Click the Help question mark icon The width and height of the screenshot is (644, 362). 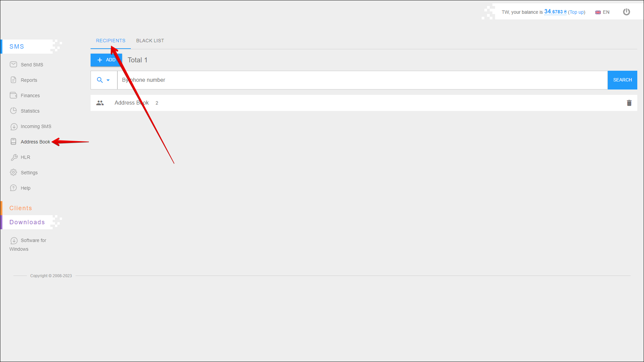[13, 188]
